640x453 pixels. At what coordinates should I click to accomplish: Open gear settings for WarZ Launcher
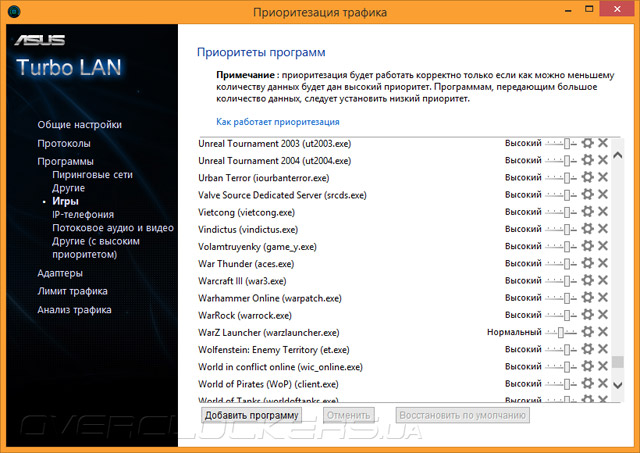coord(587,332)
